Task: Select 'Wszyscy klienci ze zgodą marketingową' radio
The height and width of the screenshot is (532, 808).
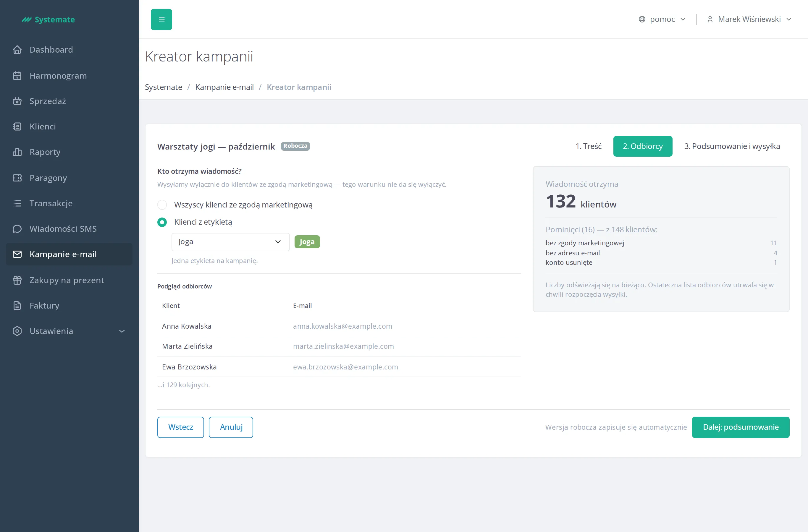Action: click(x=162, y=205)
